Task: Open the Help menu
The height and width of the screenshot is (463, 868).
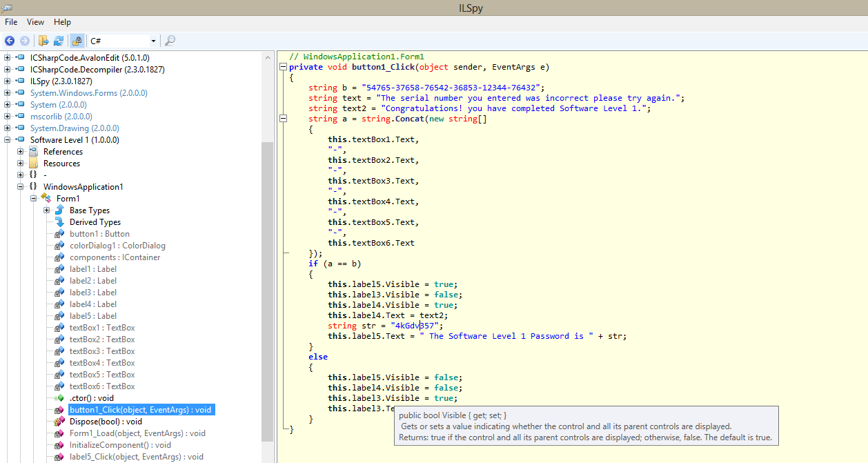Action: [x=62, y=22]
